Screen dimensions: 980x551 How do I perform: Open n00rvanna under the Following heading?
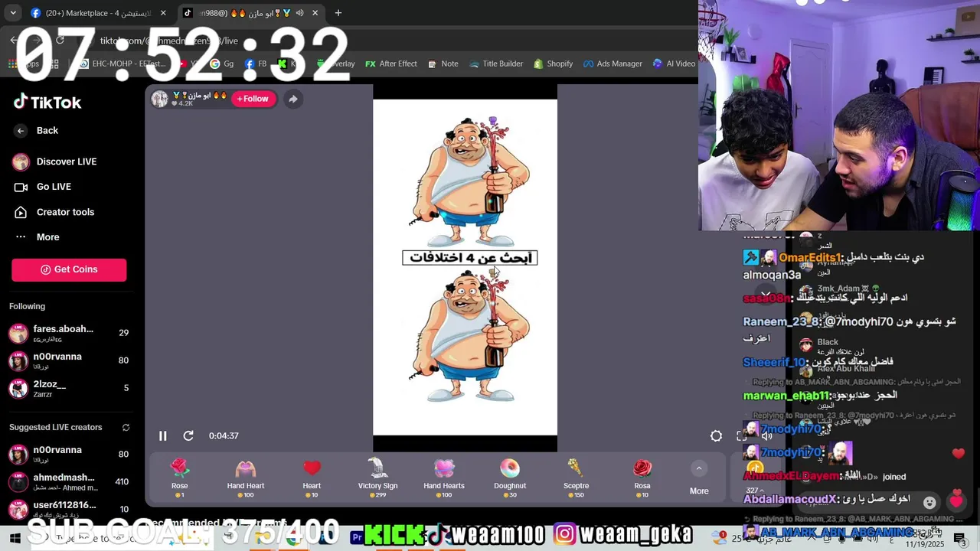tap(69, 360)
